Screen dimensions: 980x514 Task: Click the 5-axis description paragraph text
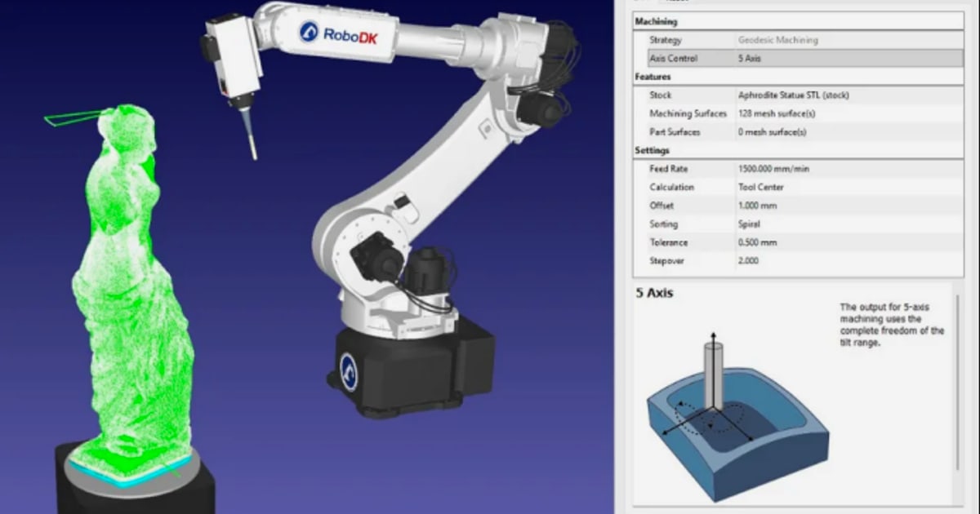[x=892, y=324]
